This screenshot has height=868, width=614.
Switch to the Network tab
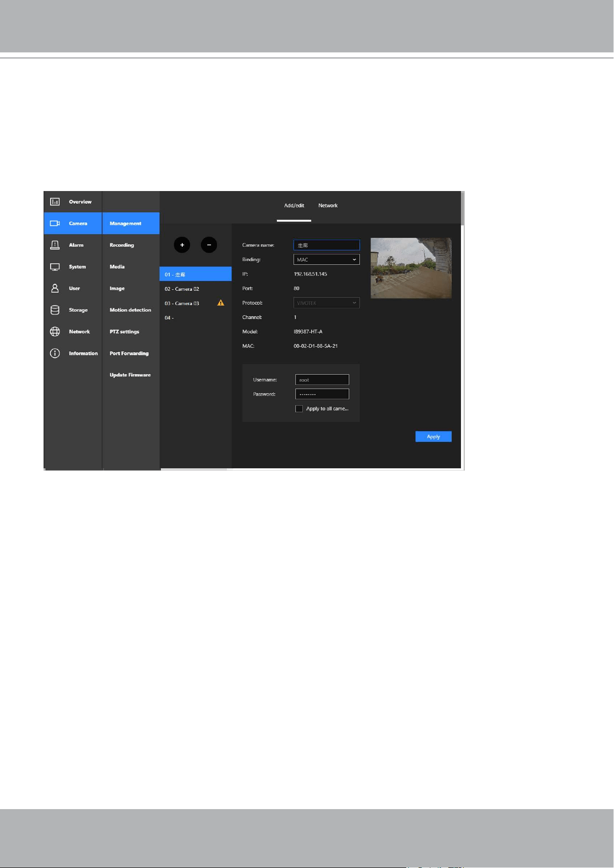pos(328,205)
